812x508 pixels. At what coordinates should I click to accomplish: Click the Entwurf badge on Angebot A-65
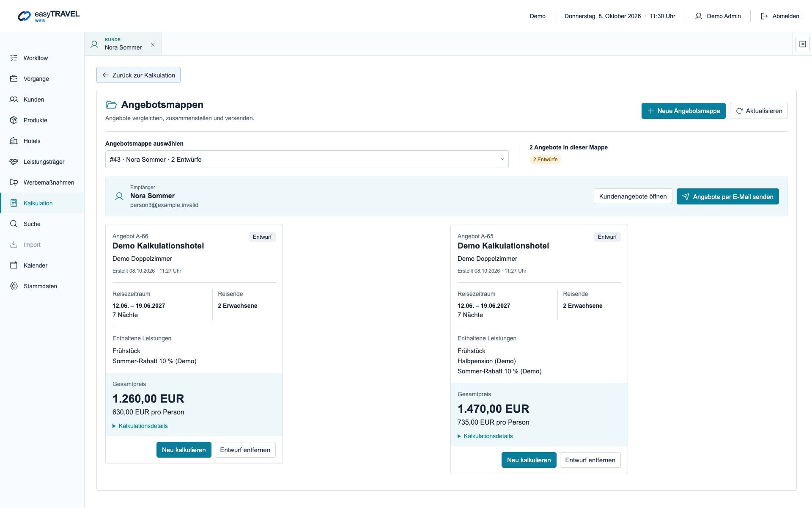pyautogui.click(x=607, y=237)
